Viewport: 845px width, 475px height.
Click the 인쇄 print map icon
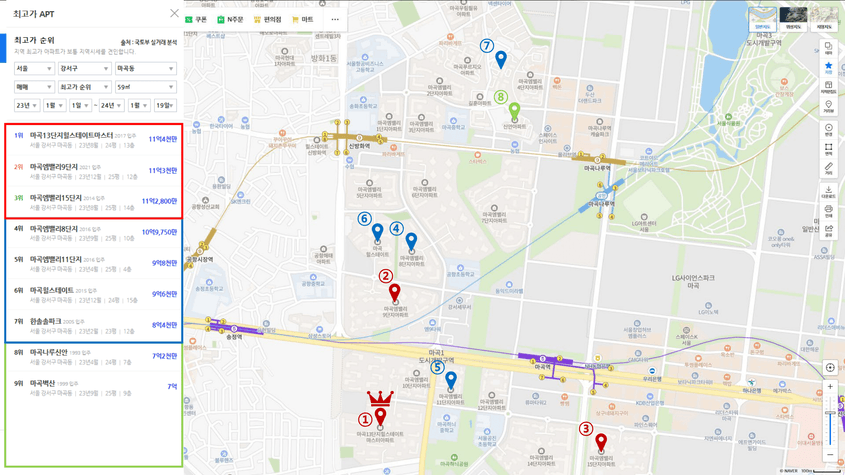pyautogui.click(x=828, y=211)
